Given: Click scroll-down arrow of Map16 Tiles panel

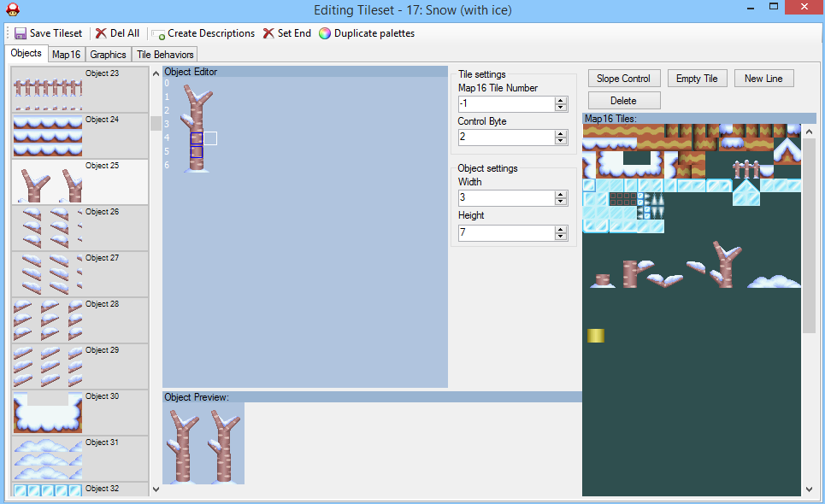Looking at the screenshot, I should [x=810, y=489].
